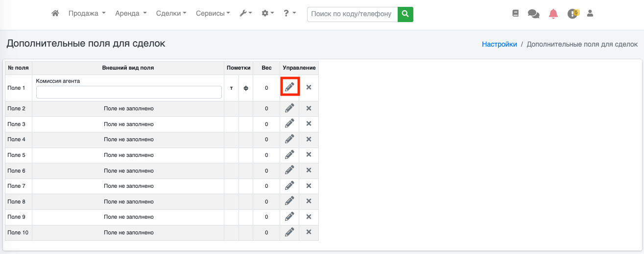Click the alert badge icon
The height and width of the screenshot is (254, 644).
[x=572, y=14]
